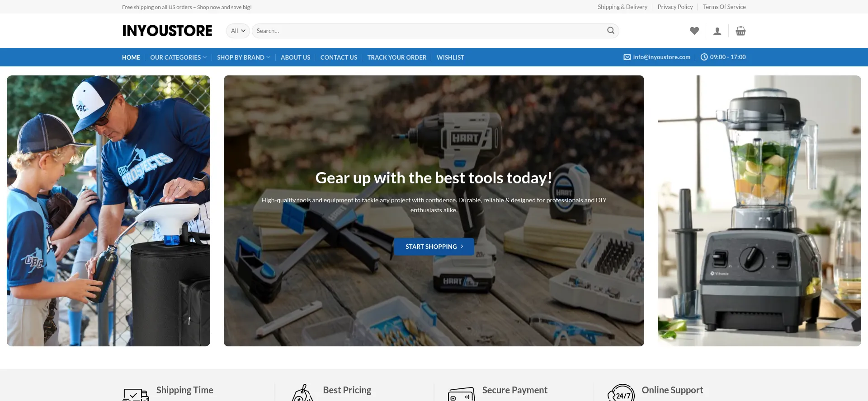The height and width of the screenshot is (401, 868).
Task: Open Track Your Order page
Action: (x=396, y=57)
